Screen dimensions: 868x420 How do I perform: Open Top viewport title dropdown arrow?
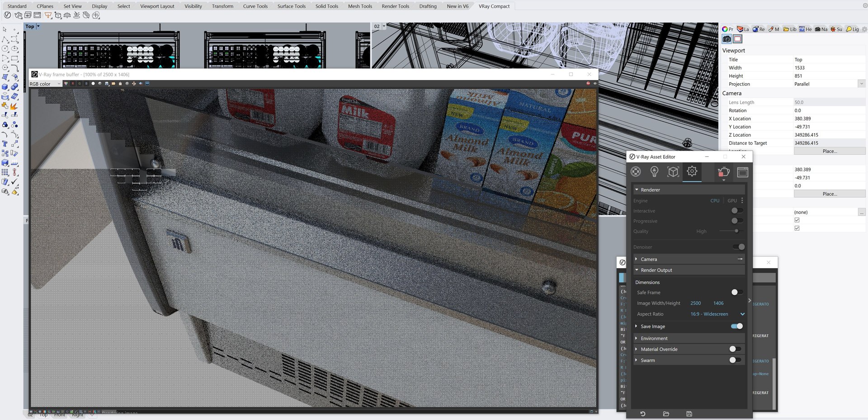point(38,26)
